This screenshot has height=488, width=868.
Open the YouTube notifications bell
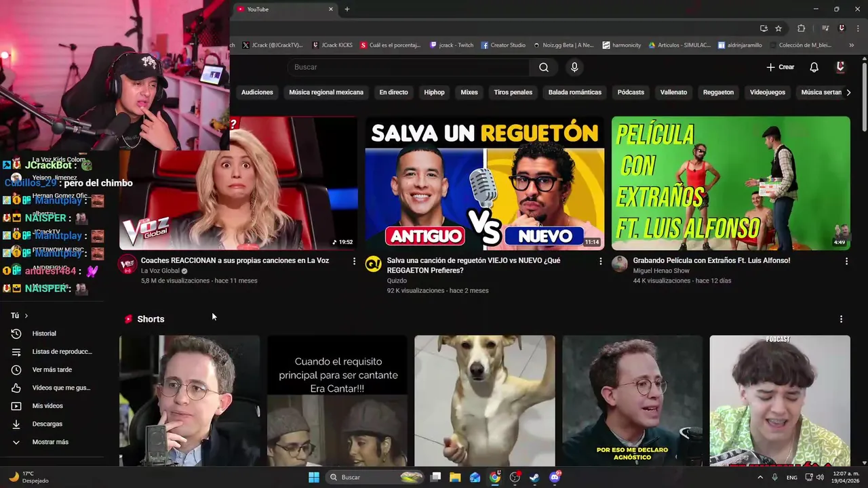click(x=814, y=67)
